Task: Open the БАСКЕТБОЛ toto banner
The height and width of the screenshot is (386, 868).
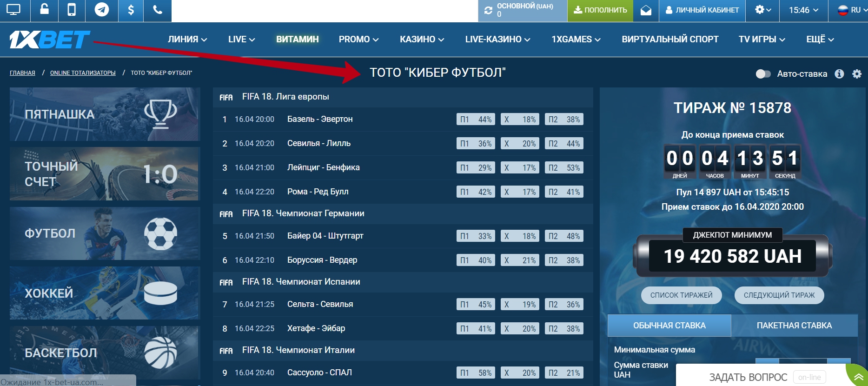Action: point(105,353)
